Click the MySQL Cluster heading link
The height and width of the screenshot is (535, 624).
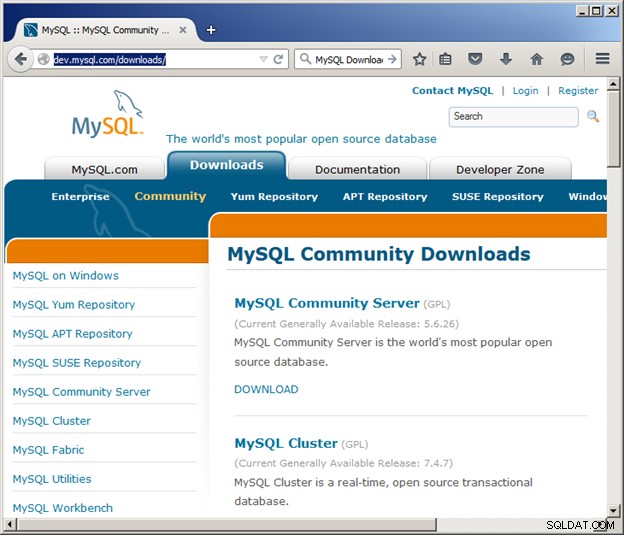point(286,443)
